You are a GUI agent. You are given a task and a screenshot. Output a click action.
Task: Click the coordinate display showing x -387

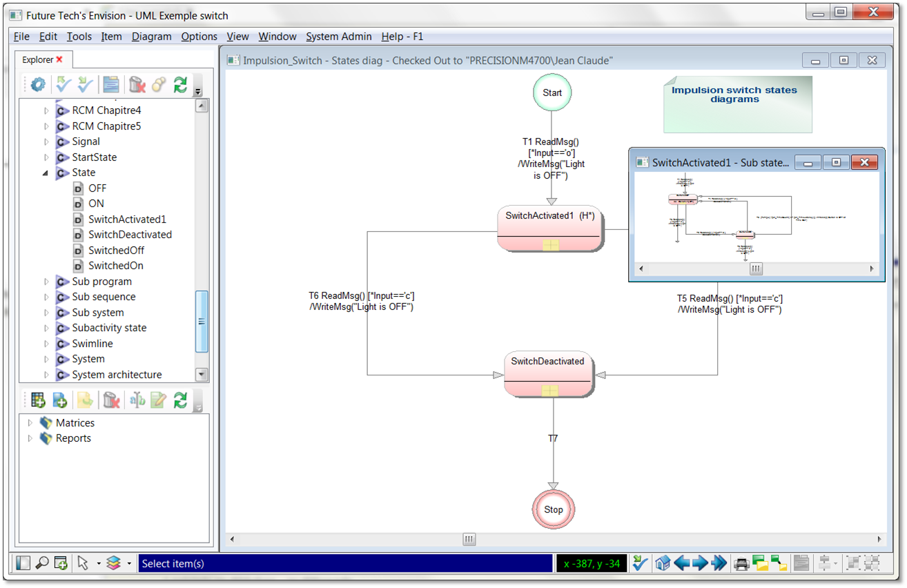point(592,563)
